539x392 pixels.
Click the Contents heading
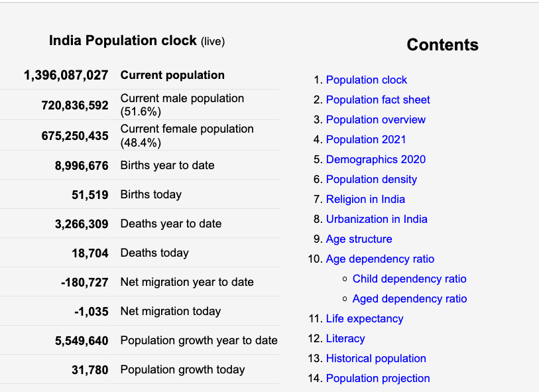pyautogui.click(x=442, y=45)
